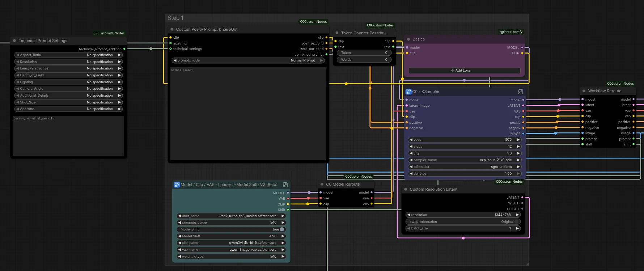Increase denoise value with right arrow

tap(518, 174)
